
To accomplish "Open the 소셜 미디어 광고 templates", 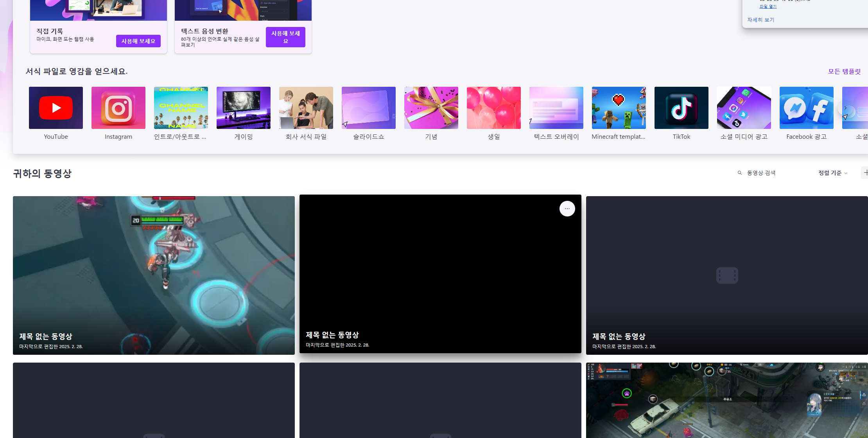I will click(744, 108).
